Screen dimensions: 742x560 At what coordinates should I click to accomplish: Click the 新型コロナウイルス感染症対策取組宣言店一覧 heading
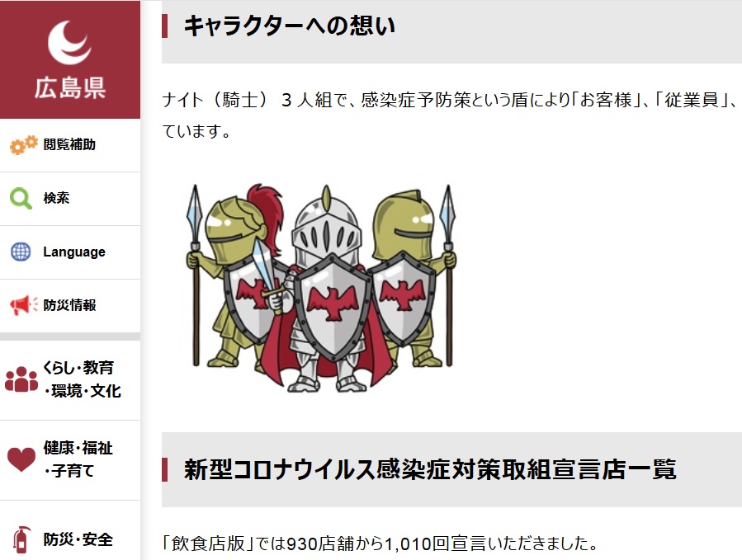tap(430, 469)
